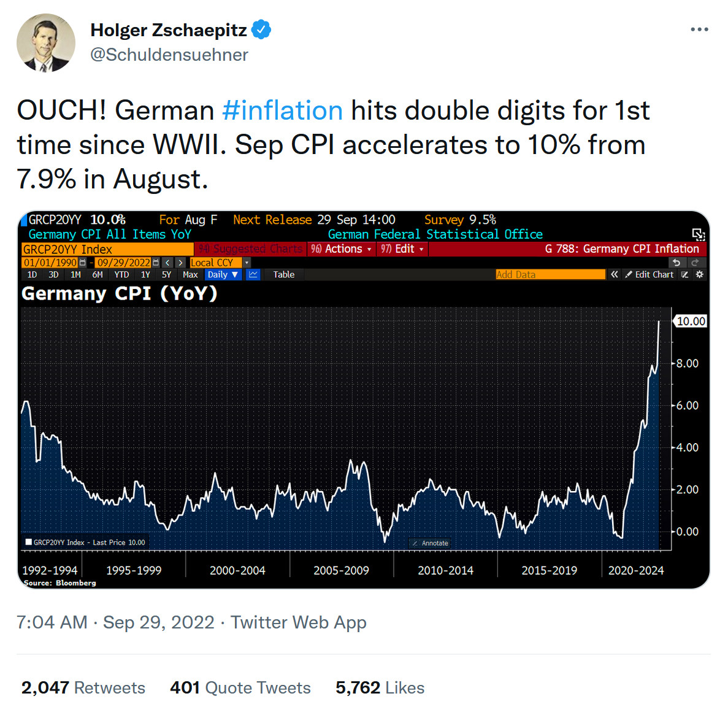Click the start date calendar icon
The height and width of the screenshot is (715, 728).
pyautogui.click(x=83, y=263)
